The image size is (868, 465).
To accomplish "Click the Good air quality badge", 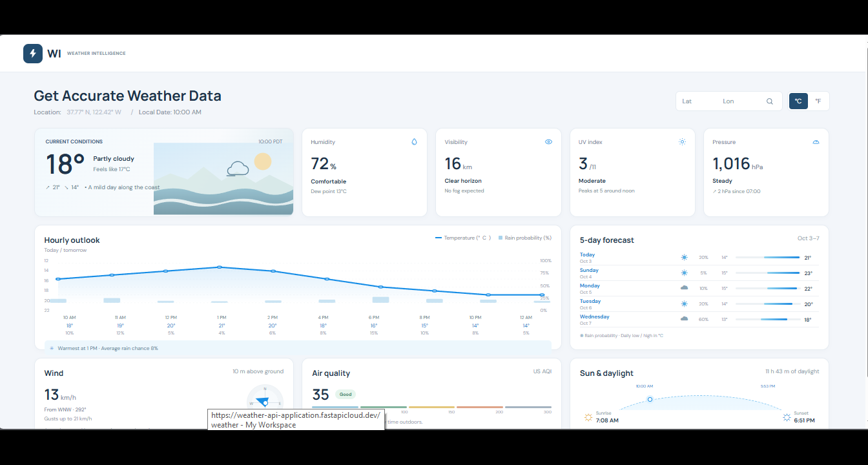I will coord(346,395).
